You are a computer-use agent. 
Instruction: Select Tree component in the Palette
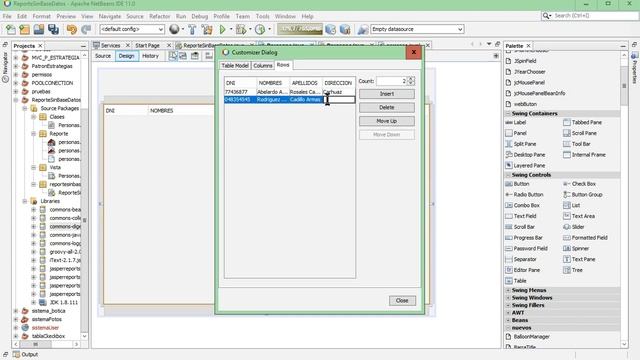tap(573, 270)
